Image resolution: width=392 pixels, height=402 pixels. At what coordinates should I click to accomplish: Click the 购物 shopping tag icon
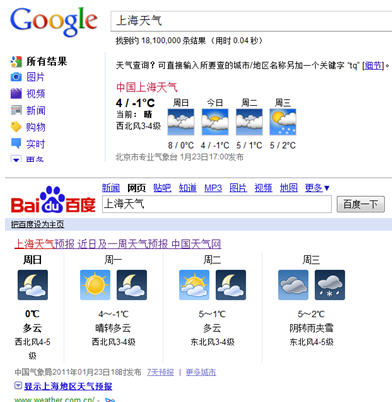click(16, 127)
